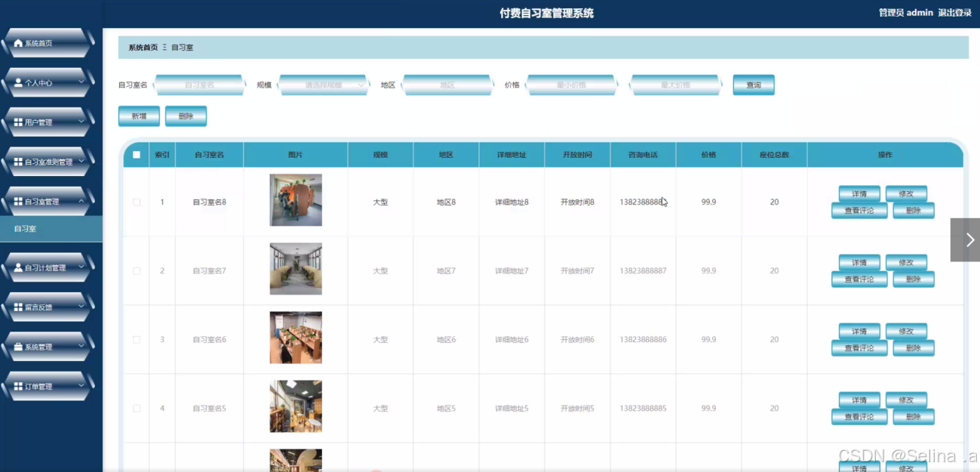Click the cell 详细地址6

pyautogui.click(x=512, y=340)
